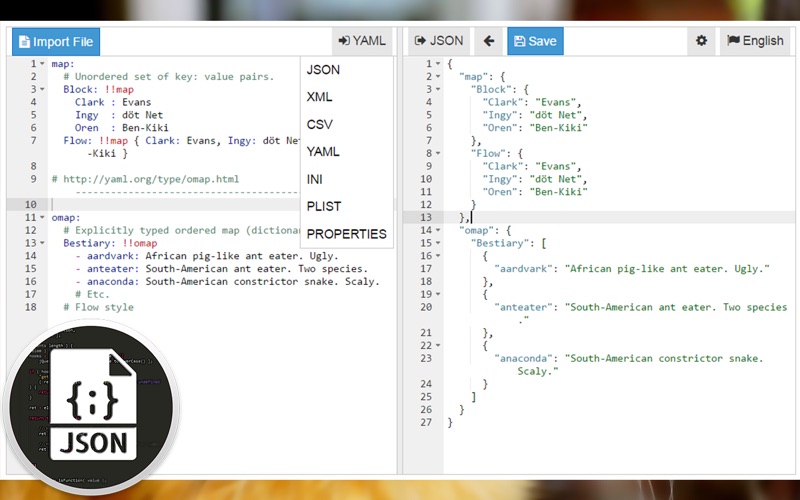Collapse the Bestiary array at JSON line 15
This screenshot has height=500, width=800.
(x=438, y=243)
